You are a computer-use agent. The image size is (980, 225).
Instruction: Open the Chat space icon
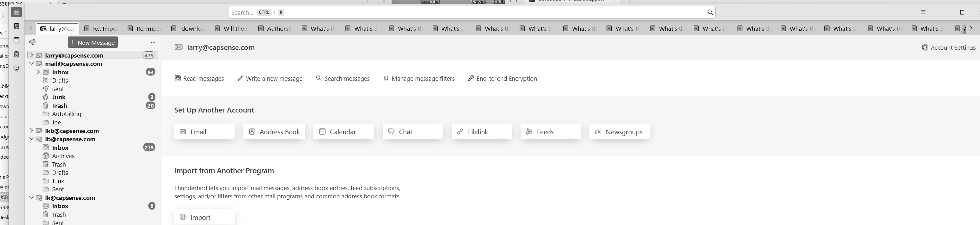[x=16, y=68]
